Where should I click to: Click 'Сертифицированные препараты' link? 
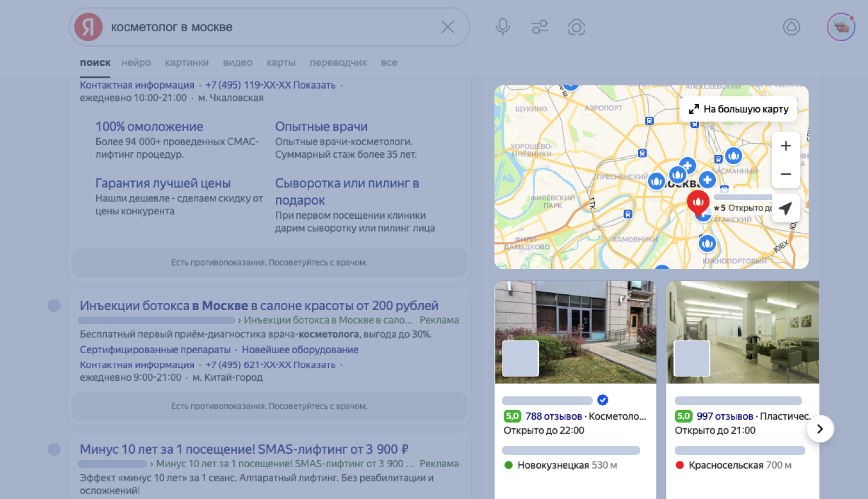(155, 349)
